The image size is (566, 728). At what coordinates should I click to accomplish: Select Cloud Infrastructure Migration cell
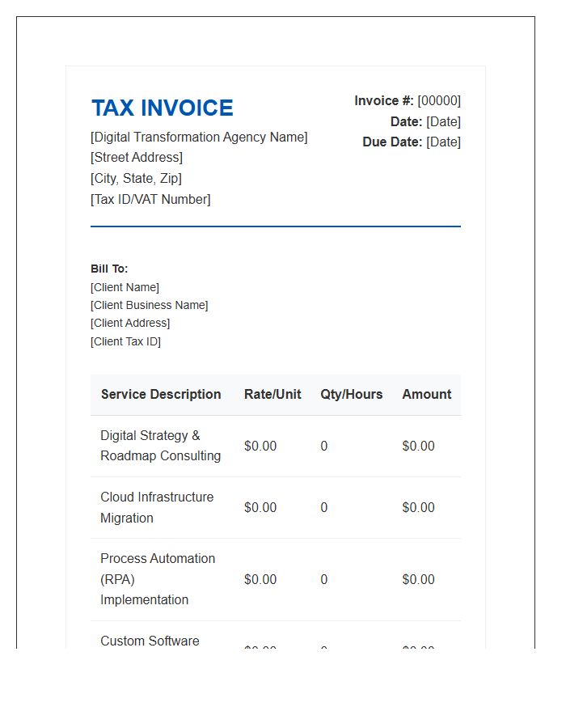[157, 507]
